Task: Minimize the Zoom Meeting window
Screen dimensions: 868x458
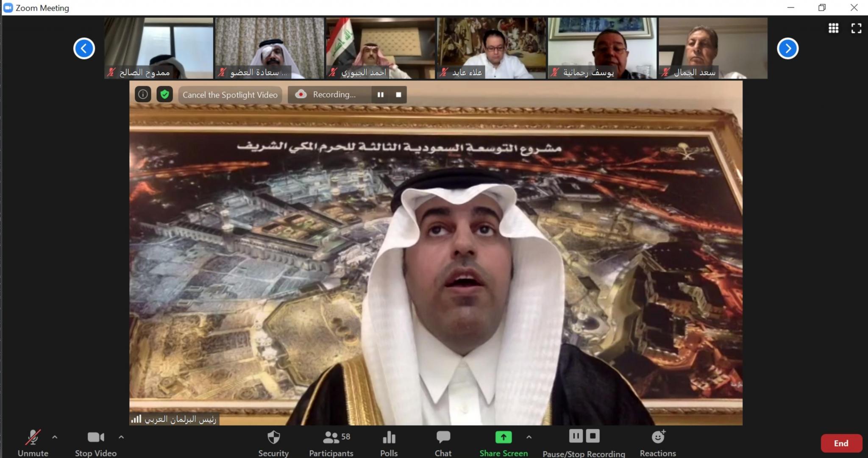Action: point(790,8)
